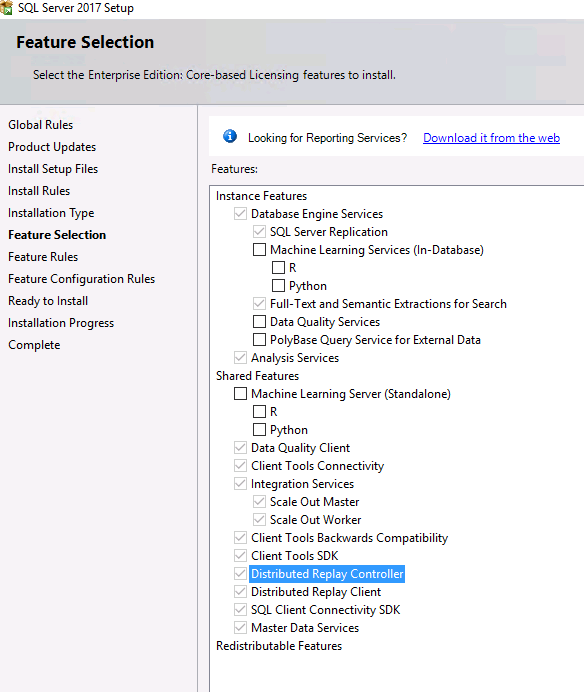This screenshot has height=692, width=584.
Task: Click the SQL Server 2017 Setup title
Action: [x=75, y=8]
